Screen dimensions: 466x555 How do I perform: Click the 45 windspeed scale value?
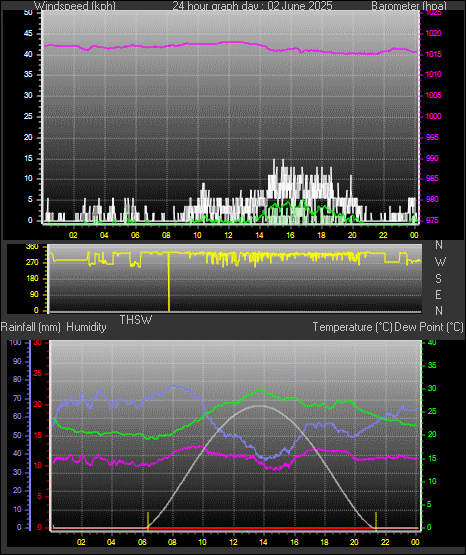[x=28, y=34]
